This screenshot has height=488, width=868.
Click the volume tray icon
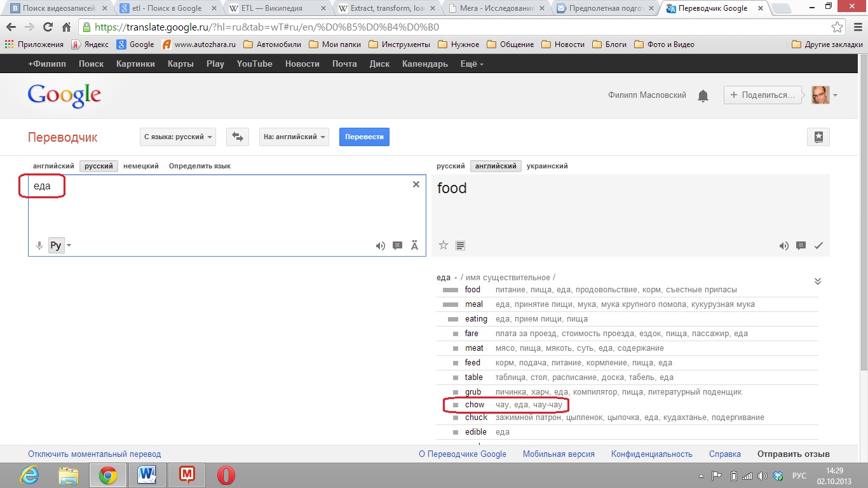coord(763,476)
